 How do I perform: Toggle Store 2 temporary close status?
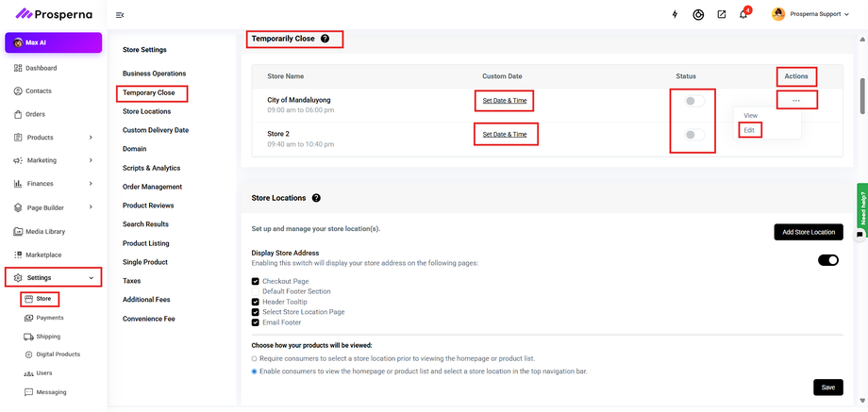pos(694,135)
